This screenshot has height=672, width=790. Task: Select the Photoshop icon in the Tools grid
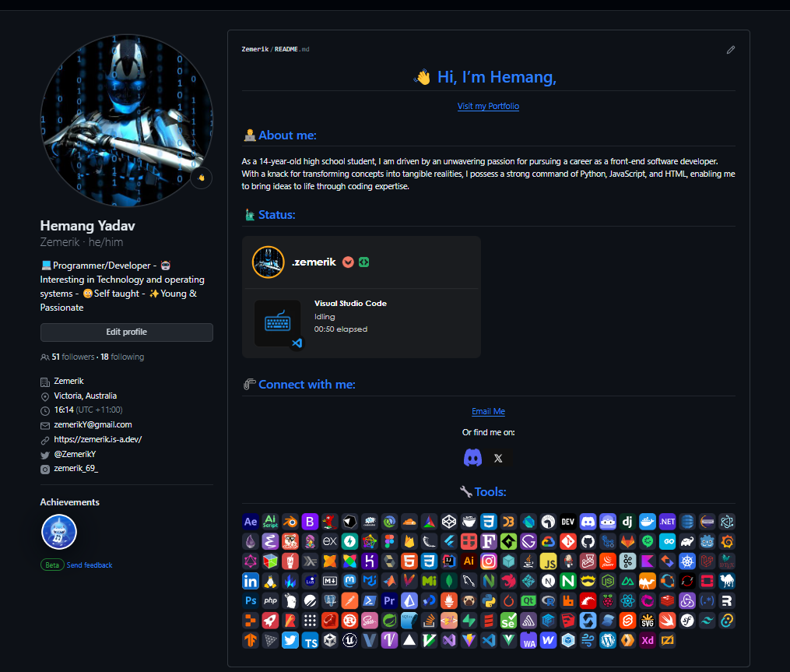pyautogui.click(x=249, y=600)
